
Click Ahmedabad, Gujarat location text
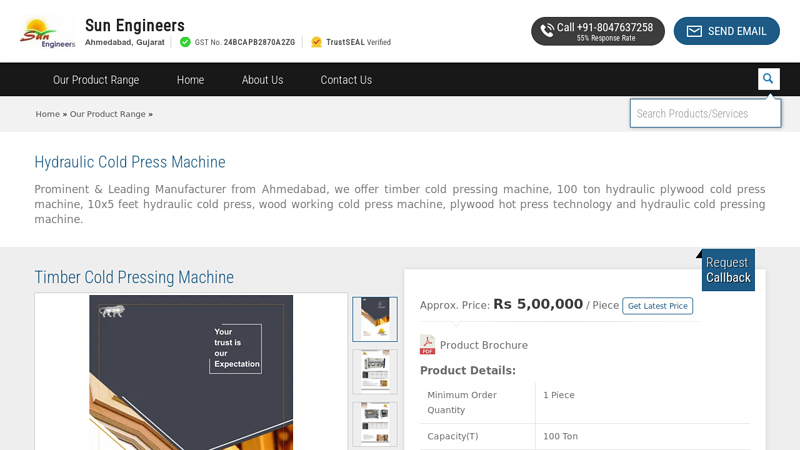[124, 42]
